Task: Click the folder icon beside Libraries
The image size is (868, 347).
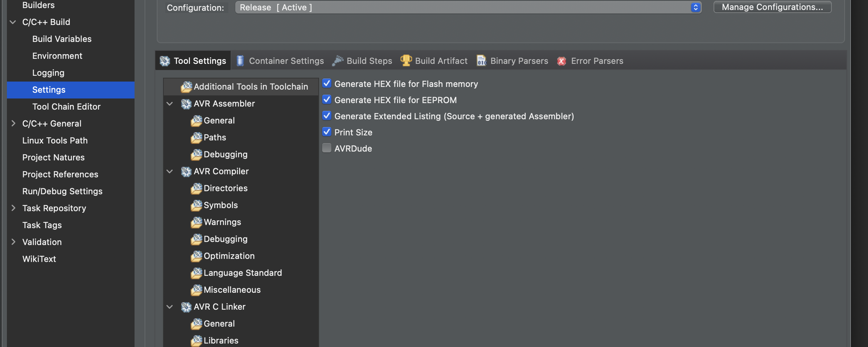Action: point(197,341)
